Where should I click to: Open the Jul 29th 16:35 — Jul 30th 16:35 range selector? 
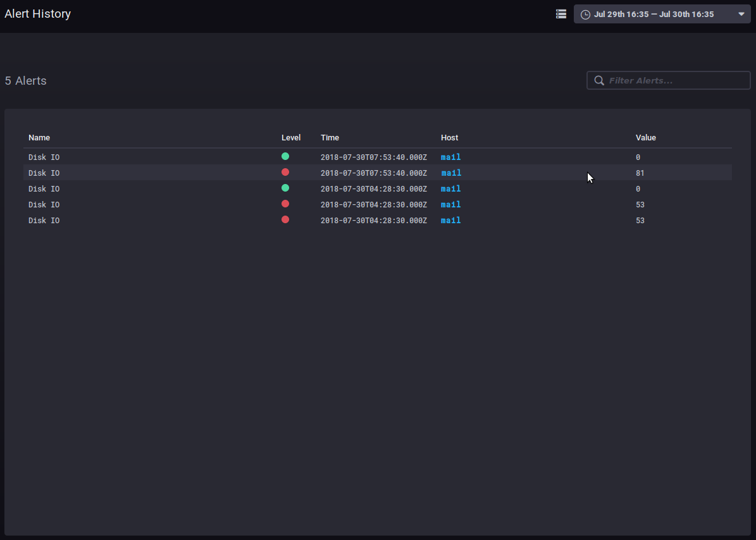(x=654, y=15)
